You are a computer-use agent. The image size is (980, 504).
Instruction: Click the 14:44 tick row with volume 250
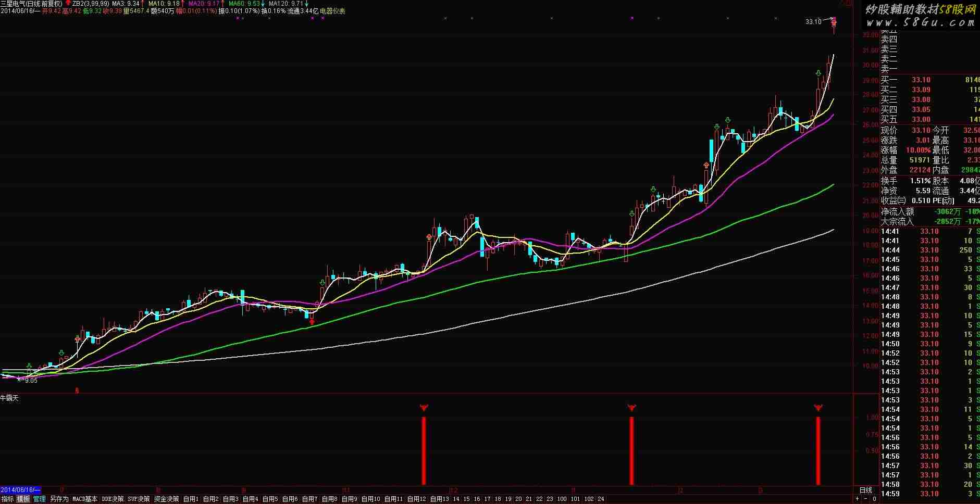pyautogui.click(x=930, y=250)
